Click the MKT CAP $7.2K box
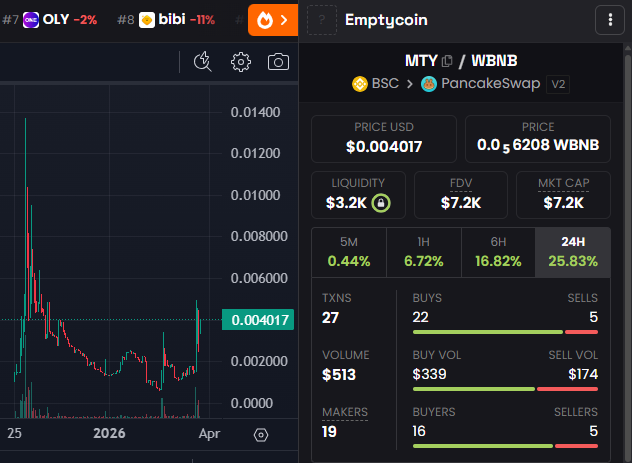 click(x=563, y=195)
